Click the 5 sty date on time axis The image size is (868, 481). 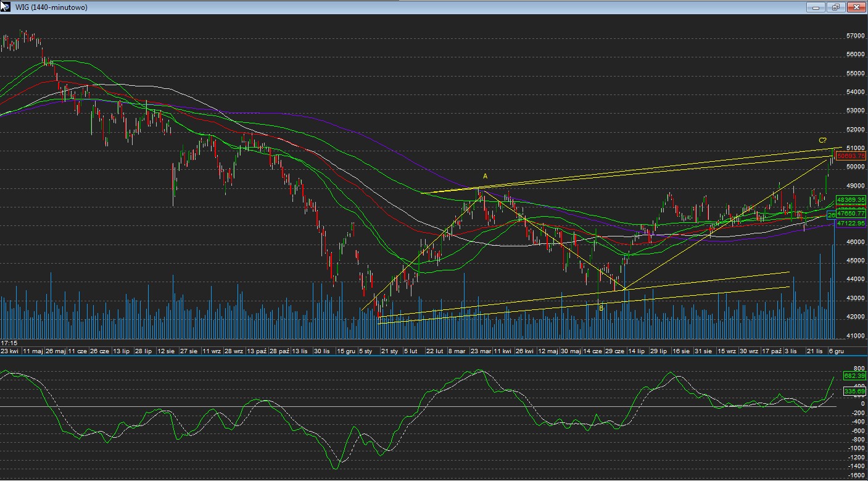pyautogui.click(x=365, y=351)
